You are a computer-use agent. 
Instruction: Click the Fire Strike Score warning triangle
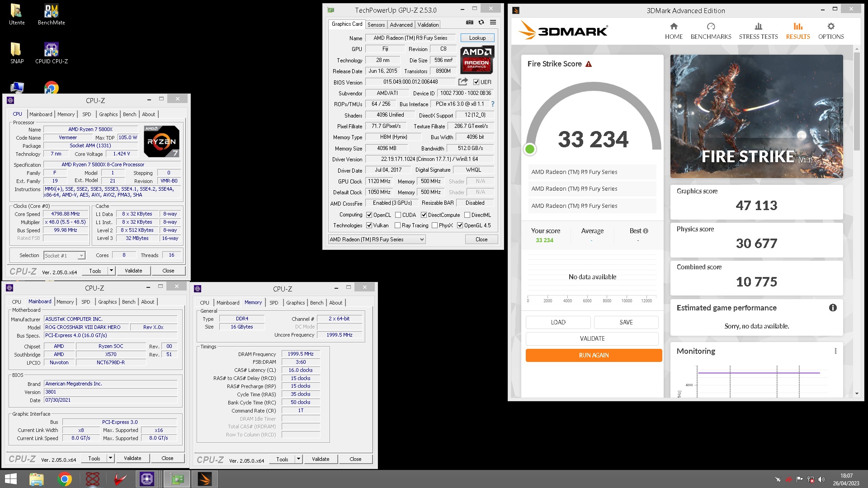point(589,64)
